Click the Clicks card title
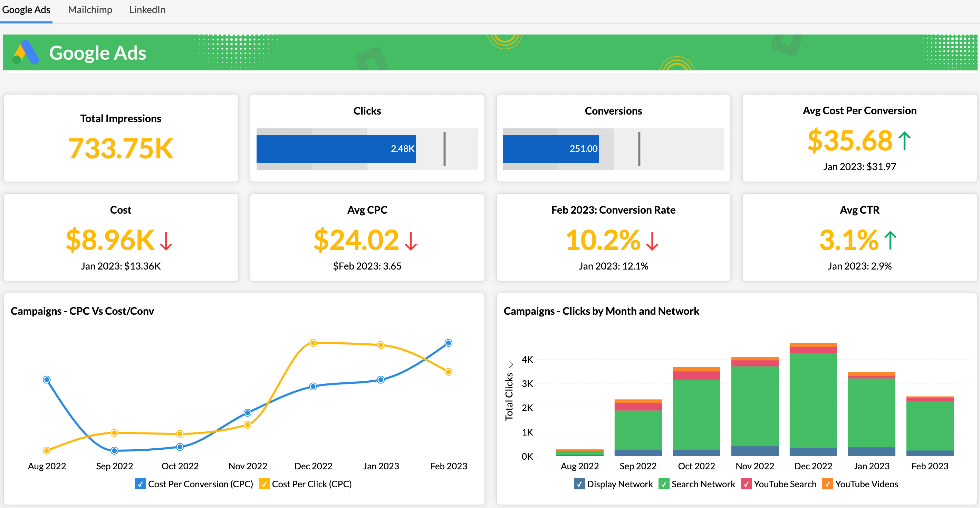 [x=367, y=111]
